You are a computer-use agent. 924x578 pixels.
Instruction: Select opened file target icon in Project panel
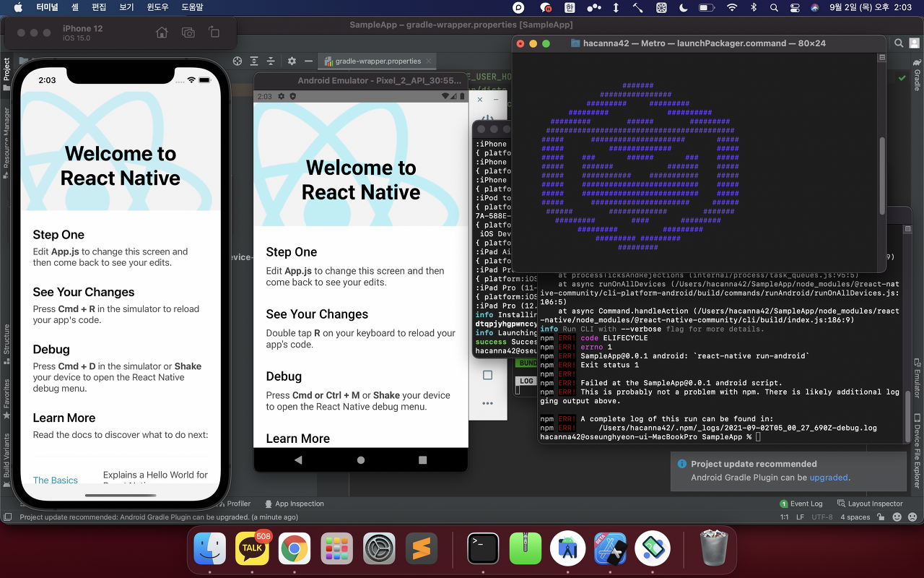pos(237,61)
